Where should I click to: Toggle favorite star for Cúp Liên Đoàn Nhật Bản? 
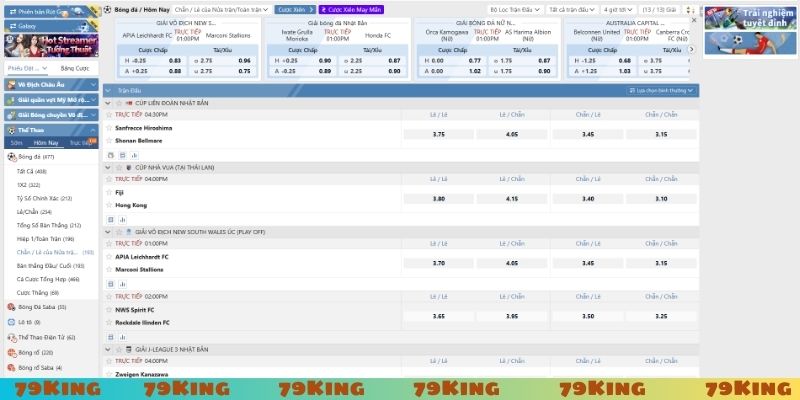point(120,104)
